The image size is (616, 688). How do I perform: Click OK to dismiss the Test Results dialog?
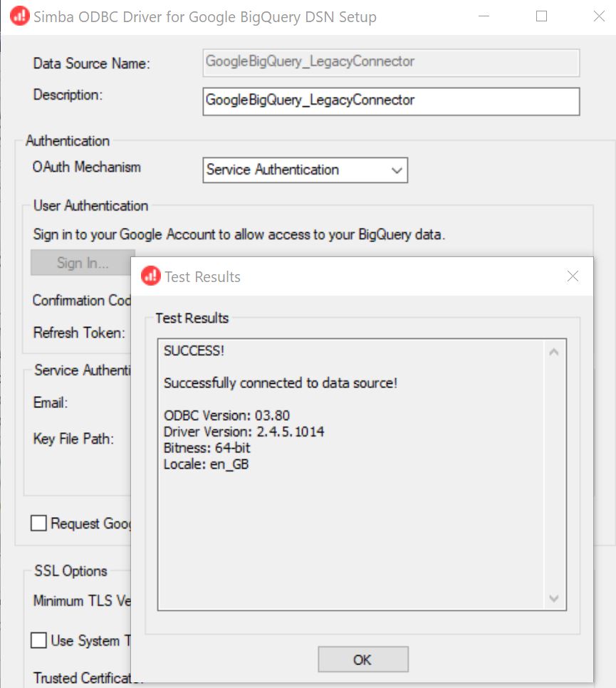(362, 659)
